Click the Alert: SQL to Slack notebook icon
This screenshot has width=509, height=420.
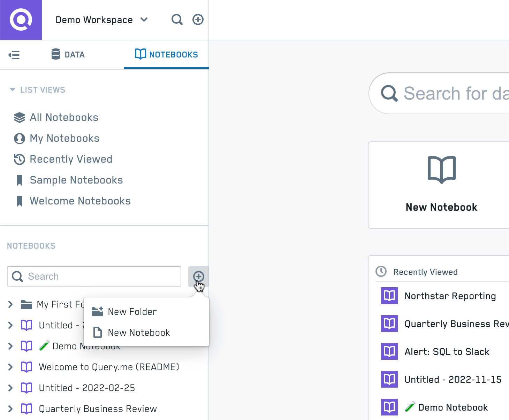(389, 352)
